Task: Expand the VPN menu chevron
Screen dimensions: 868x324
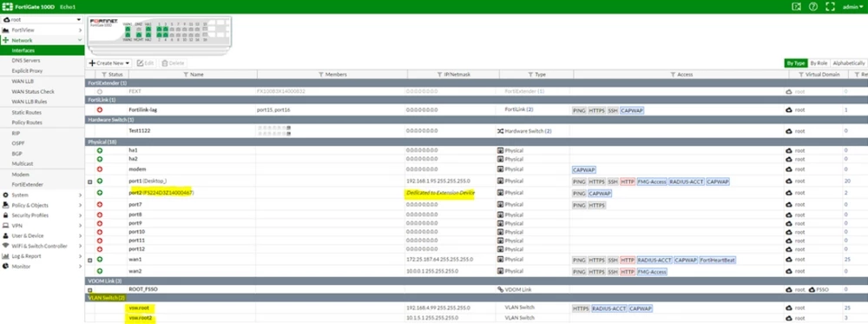Action: tap(80, 226)
